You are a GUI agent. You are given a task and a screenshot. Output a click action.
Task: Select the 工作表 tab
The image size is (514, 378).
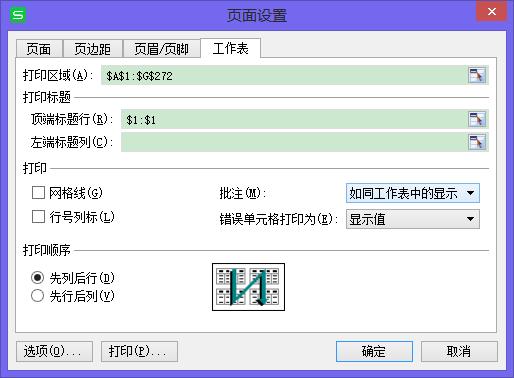(230, 48)
